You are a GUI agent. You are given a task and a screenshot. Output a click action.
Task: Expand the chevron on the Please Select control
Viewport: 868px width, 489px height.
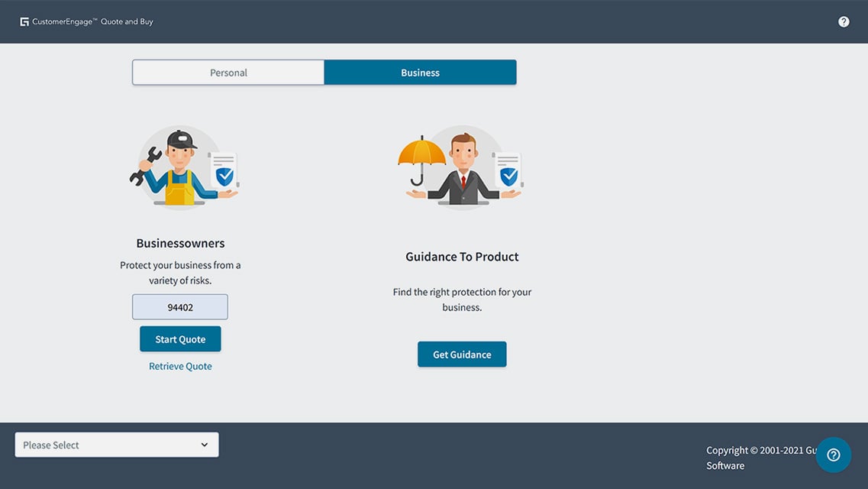(x=204, y=444)
